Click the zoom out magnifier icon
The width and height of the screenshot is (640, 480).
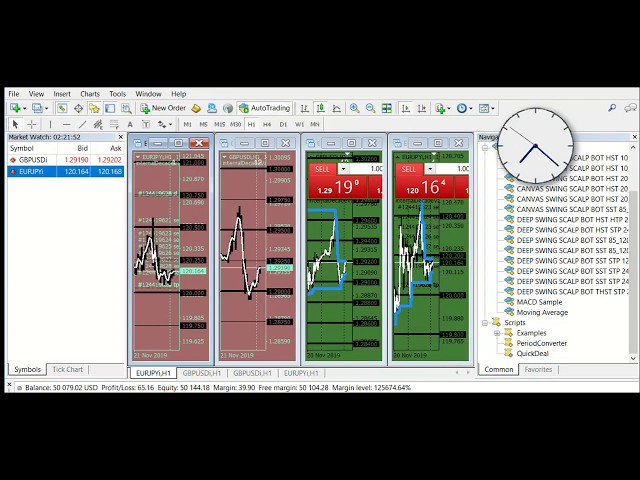[371, 108]
